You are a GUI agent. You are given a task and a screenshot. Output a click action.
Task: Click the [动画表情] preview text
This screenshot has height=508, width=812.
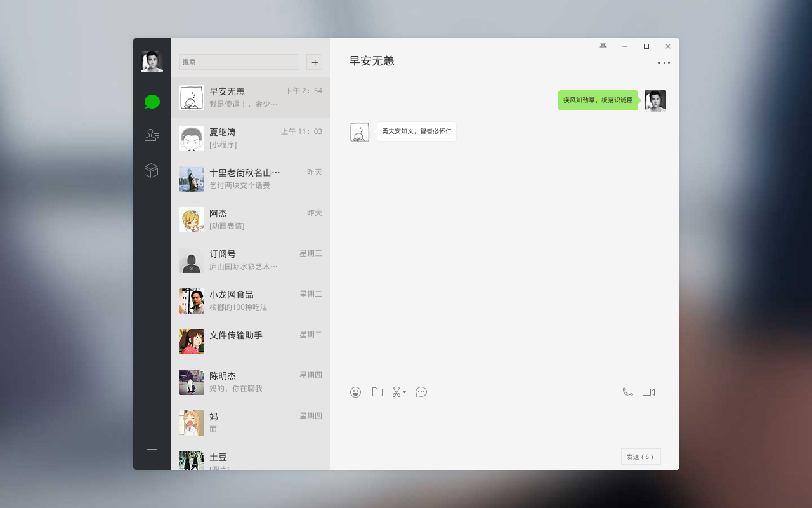tap(227, 226)
